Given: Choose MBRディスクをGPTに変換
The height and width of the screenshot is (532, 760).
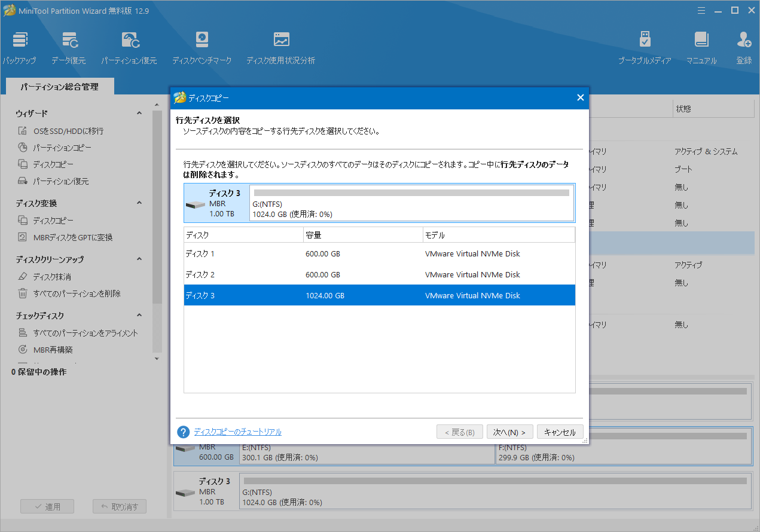Looking at the screenshot, I should tap(65, 237).
